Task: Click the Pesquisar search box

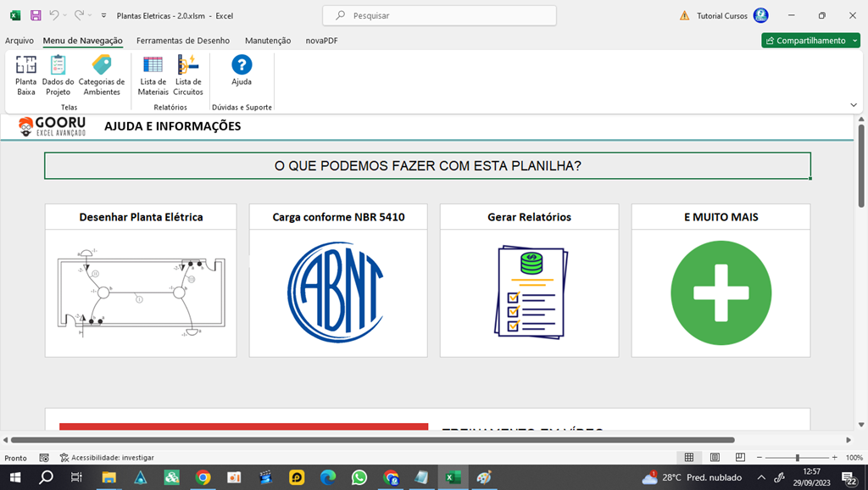Action: tap(440, 15)
